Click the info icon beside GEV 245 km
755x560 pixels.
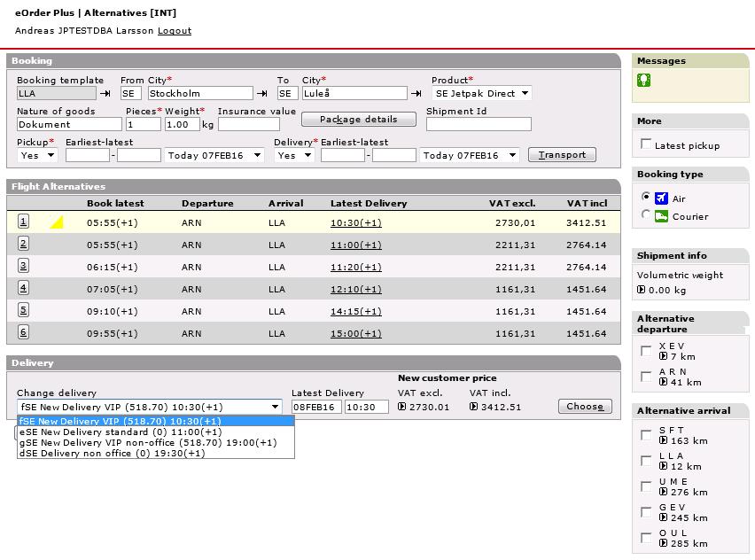tap(663, 517)
